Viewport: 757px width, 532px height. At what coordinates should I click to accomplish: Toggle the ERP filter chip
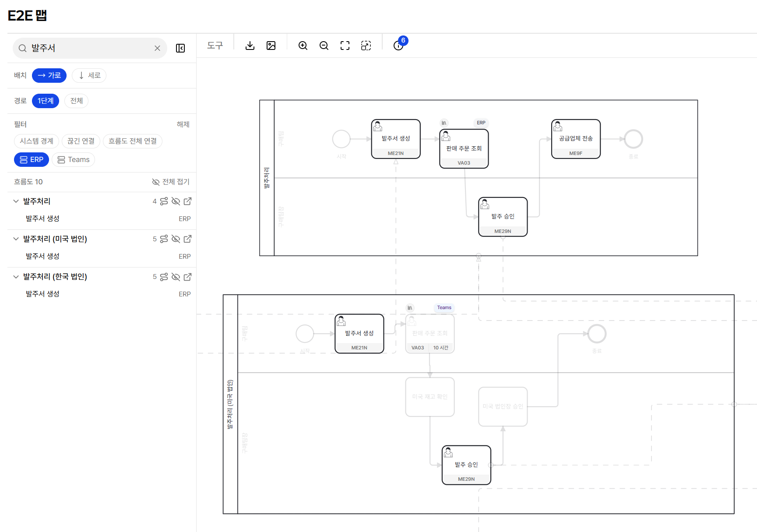[32, 160]
